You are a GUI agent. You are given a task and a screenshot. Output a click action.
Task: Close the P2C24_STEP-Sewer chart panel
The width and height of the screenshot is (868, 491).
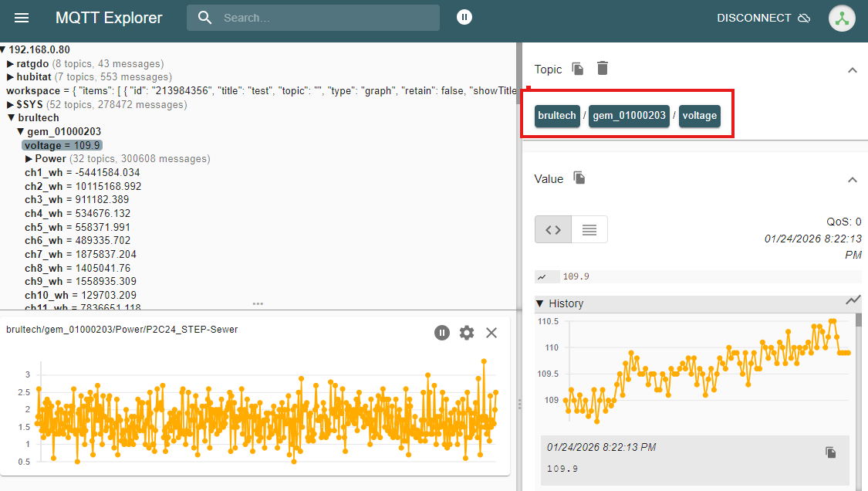click(491, 332)
